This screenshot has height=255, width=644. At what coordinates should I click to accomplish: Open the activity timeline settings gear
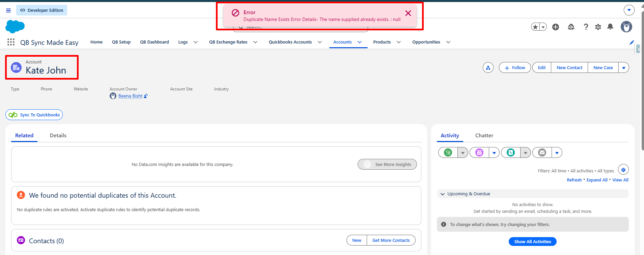pos(623,170)
